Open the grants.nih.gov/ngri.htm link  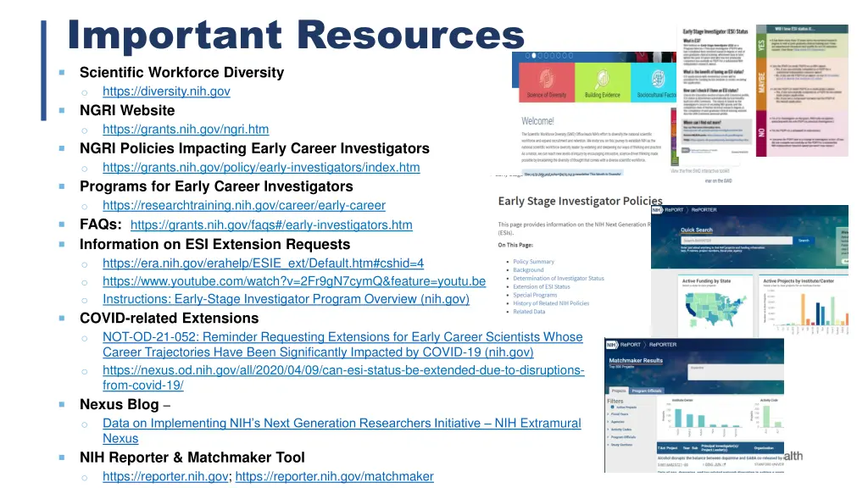186,130
